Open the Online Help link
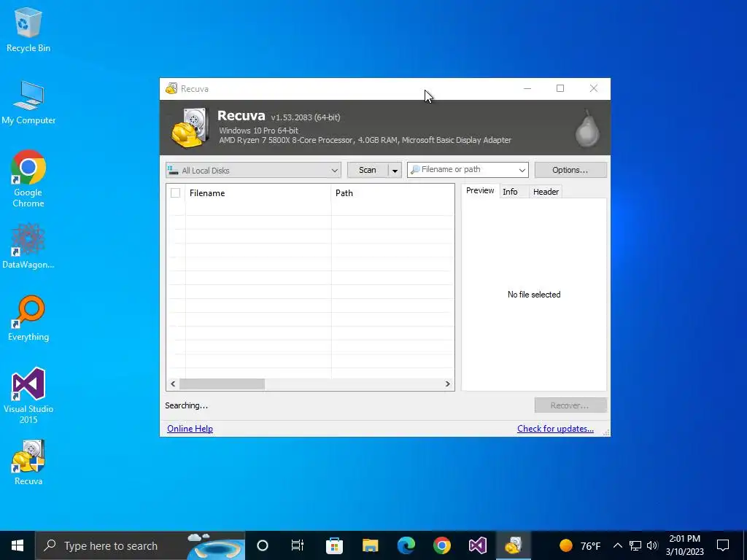This screenshot has width=747, height=560. [x=190, y=429]
